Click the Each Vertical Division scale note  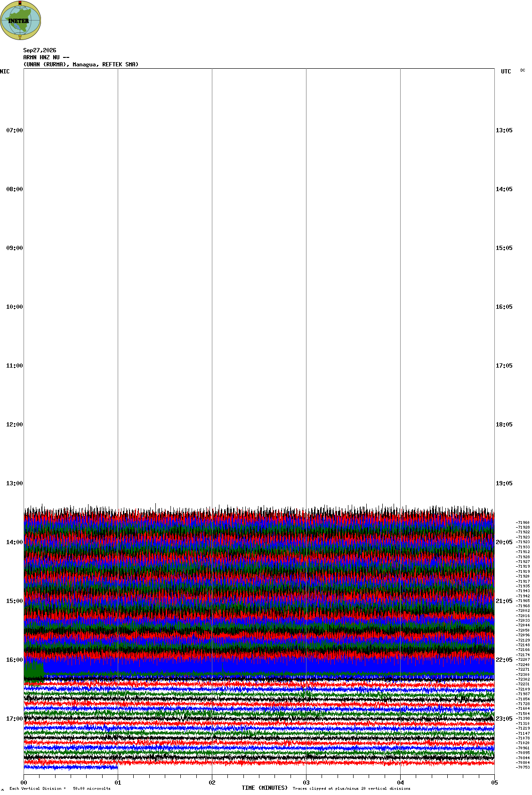point(60,788)
